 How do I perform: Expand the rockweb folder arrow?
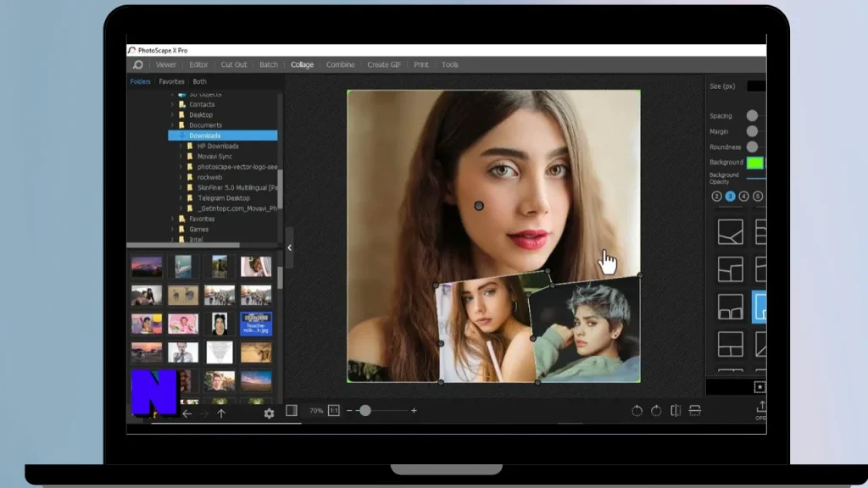coord(181,177)
